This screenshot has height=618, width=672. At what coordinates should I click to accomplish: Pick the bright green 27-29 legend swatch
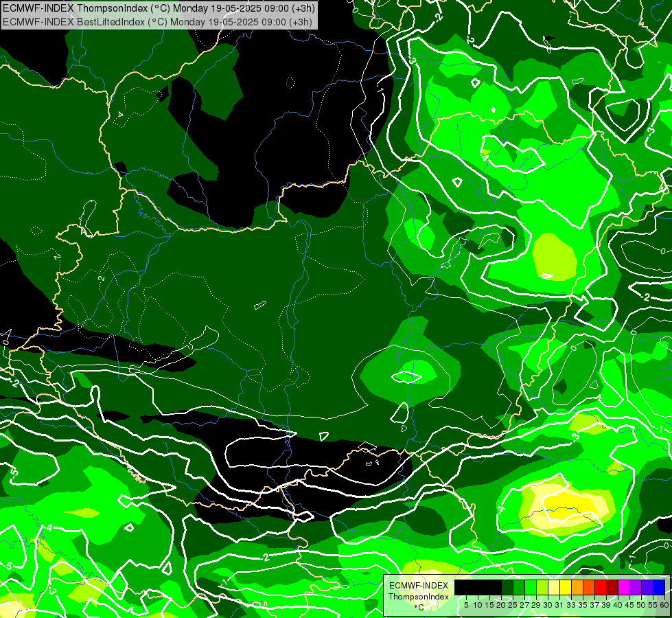(x=531, y=587)
